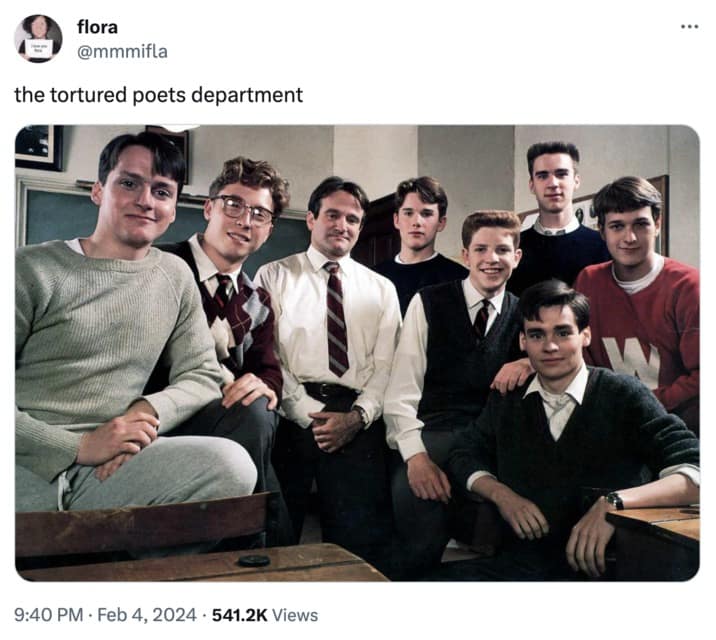Click the "Views" label beside the count
Screen dimensions: 716x640
pos(294,613)
